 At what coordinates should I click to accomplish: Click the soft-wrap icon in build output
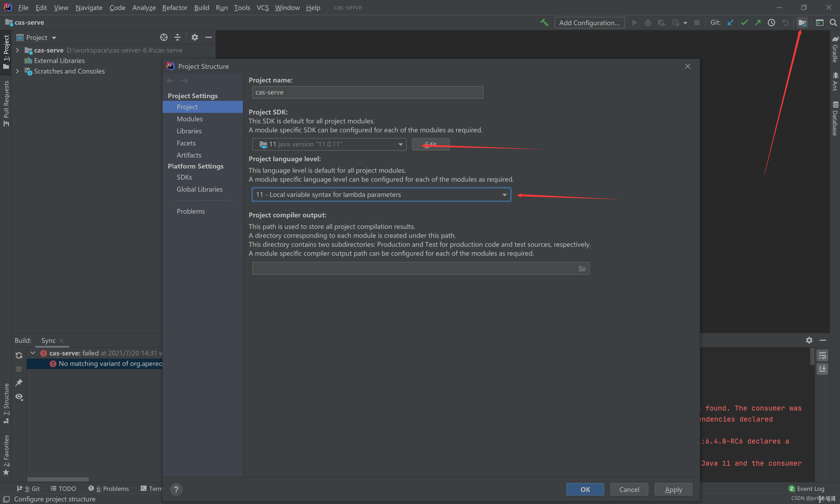click(822, 356)
